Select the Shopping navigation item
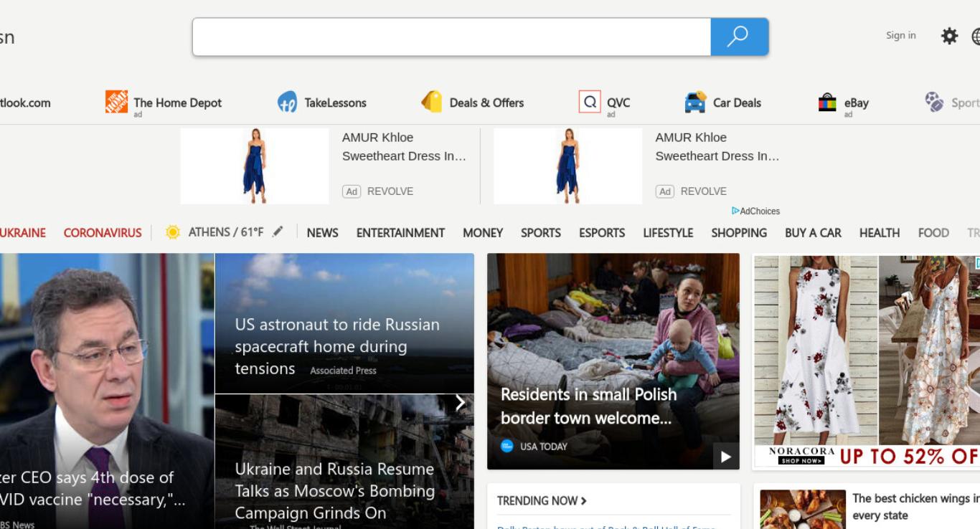 click(739, 233)
